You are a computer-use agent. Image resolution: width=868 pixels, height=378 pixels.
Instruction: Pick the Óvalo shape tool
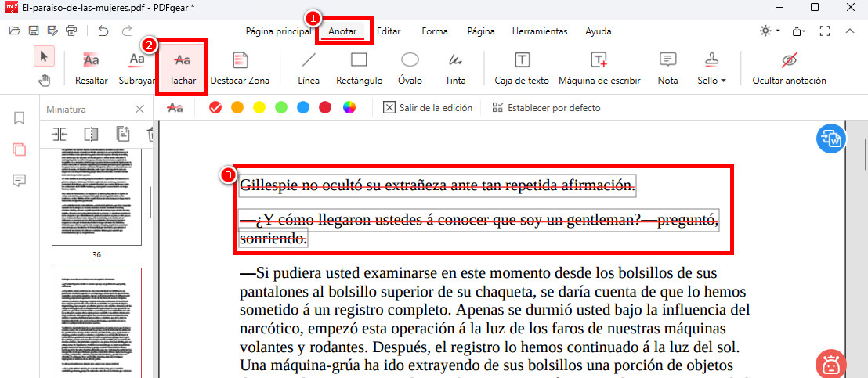(x=410, y=68)
